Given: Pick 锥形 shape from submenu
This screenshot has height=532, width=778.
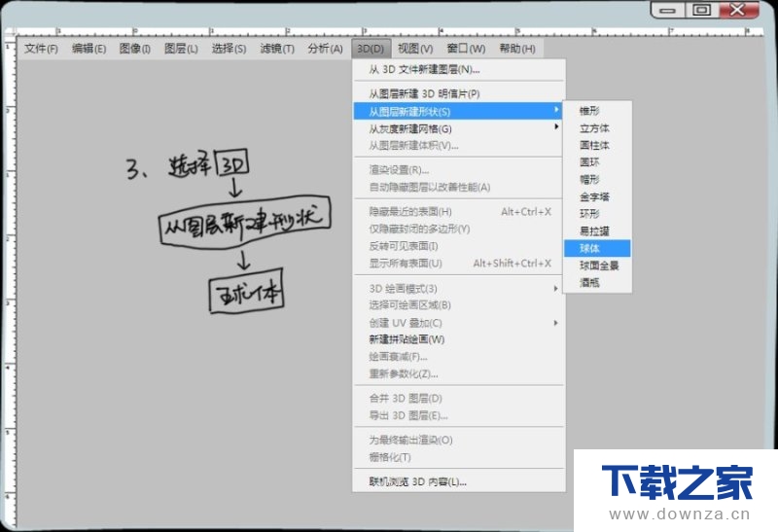Looking at the screenshot, I should [x=597, y=111].
